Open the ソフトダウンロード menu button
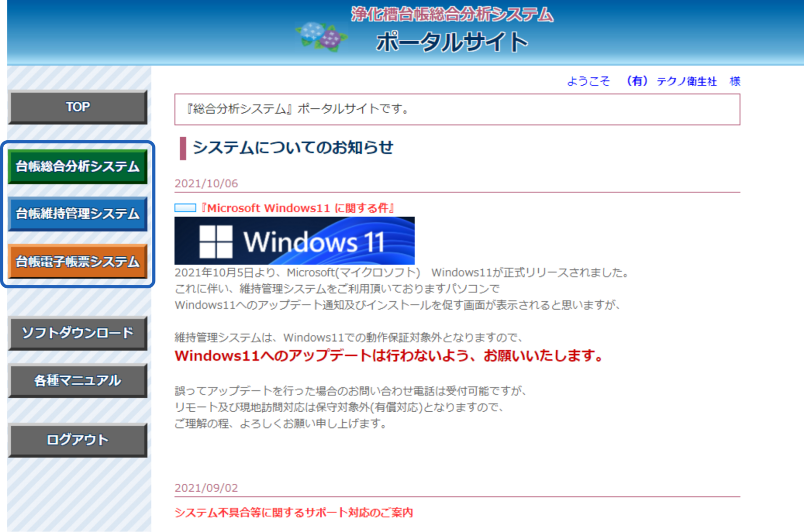Image resolution: width=804 pixels, height=532 pixels. coord(78,333)
